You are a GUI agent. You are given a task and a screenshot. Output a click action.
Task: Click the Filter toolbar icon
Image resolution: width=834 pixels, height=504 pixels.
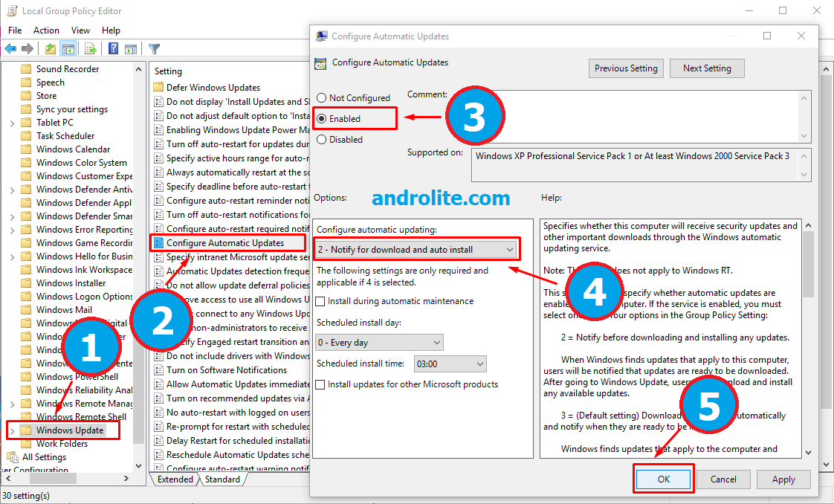pos(154,48)
